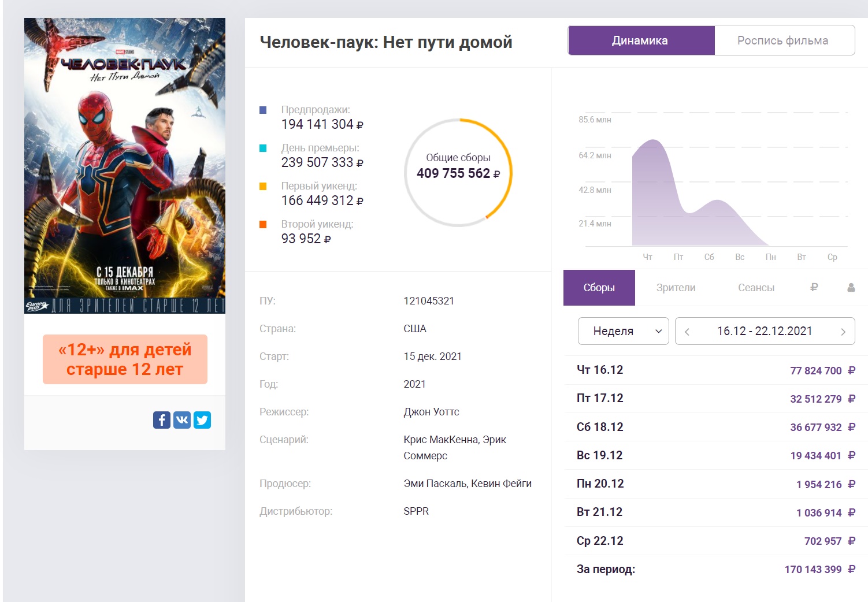Click the yellow Первый уикенд legend swatch

pyautogui.click(x=263, y=186)
